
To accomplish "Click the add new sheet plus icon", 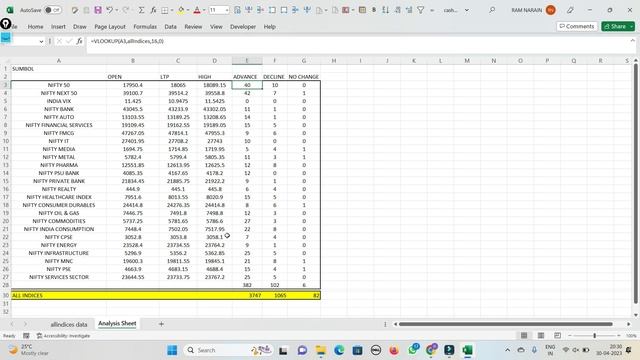I will (x=161, y=324).
